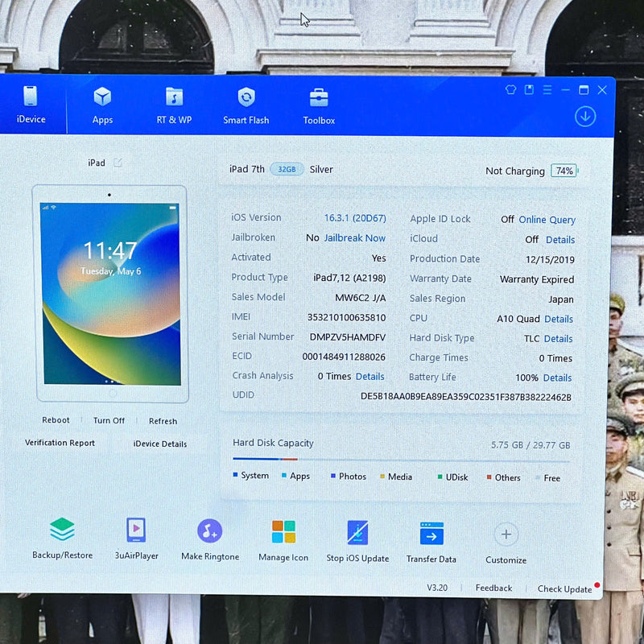Viewport: 644px width, 644px height.
Task: Click the 5.75 GB / 29.77 GB capacity text
Action: pos(530,445)
